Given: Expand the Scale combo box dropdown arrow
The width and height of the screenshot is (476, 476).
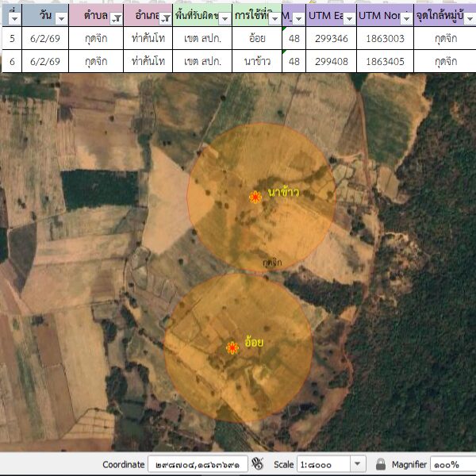Looking at the screenshot, I should pos(357,464).
